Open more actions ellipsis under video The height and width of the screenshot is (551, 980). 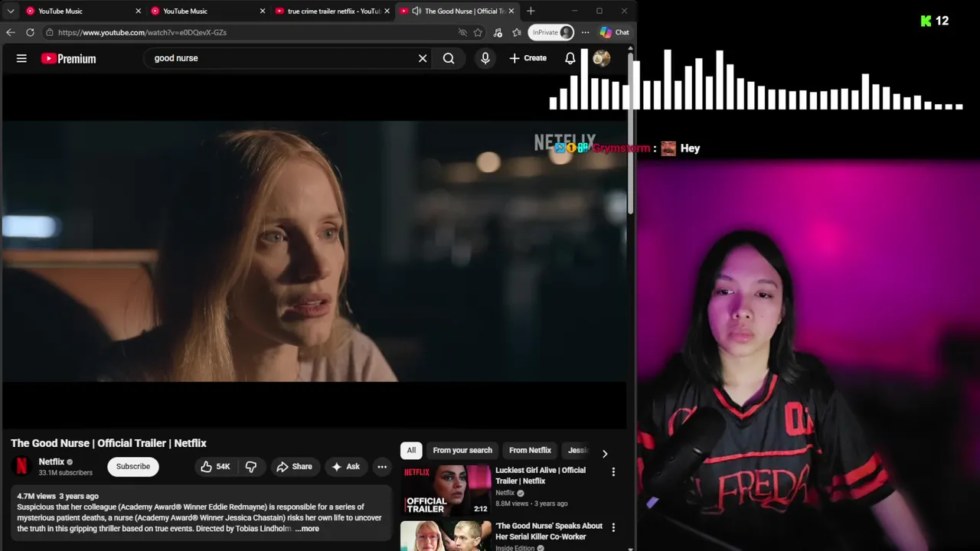coord(382,466)
